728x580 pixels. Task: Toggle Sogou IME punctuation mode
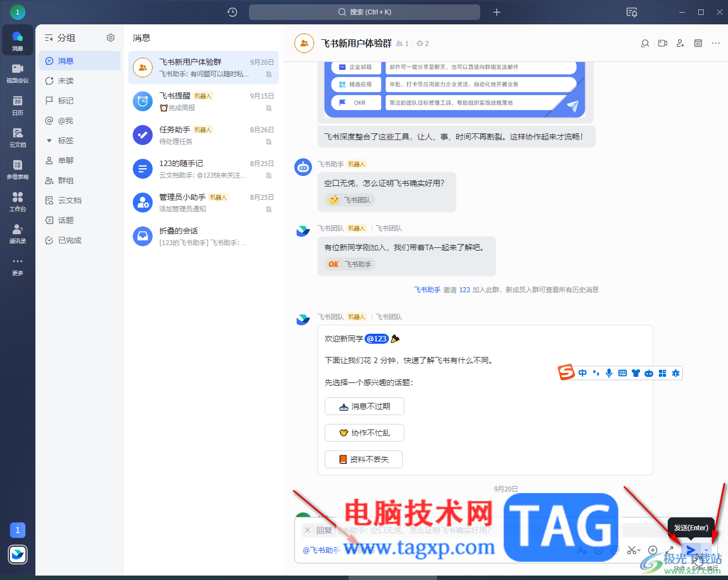[596, 373]
